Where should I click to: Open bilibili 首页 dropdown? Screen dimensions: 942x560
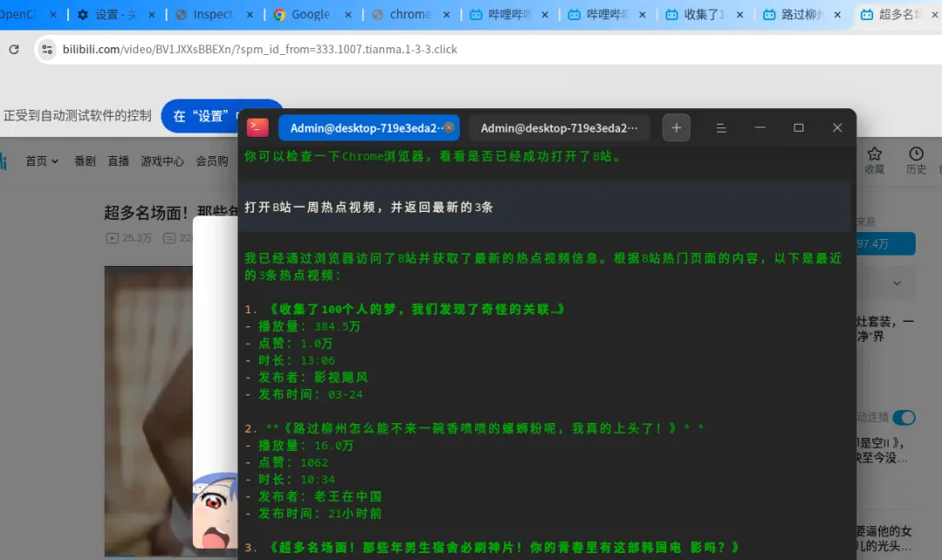tap(42, 161)
